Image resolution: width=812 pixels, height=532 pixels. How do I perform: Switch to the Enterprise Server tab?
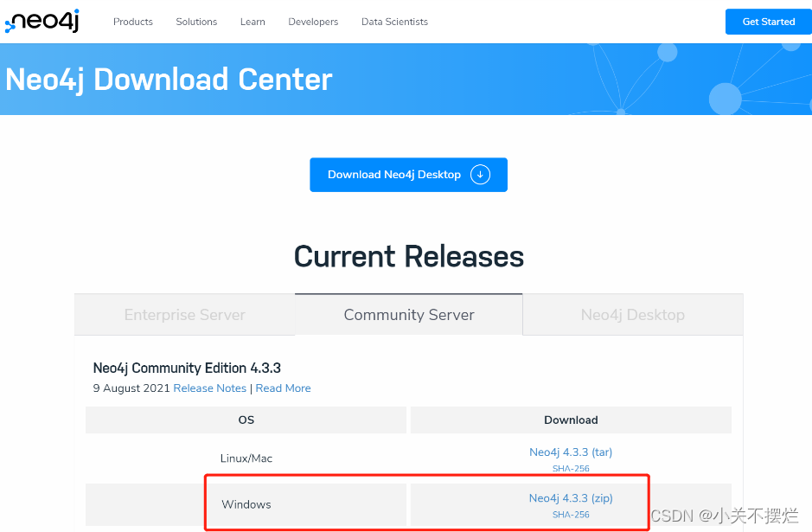(185, 314)
